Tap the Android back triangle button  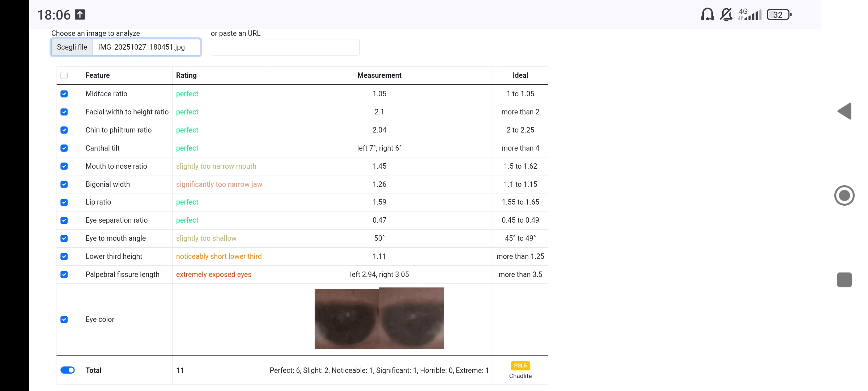coord(844,111)
